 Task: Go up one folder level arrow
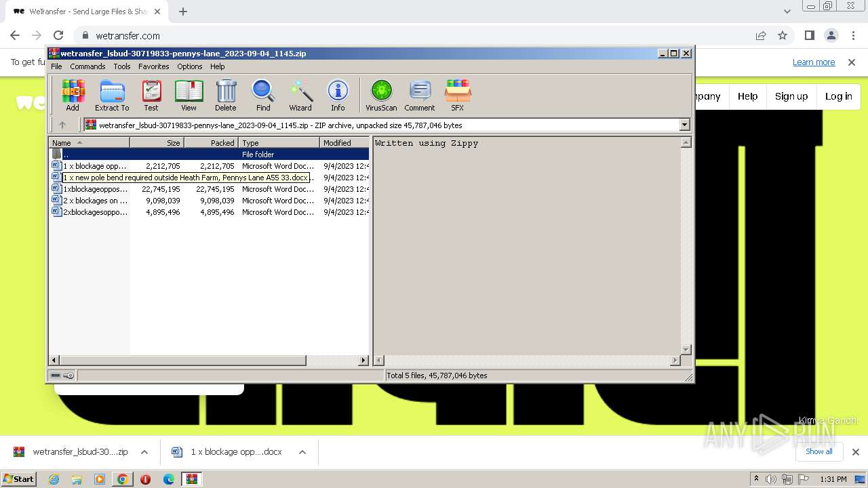pyautogui.click(x=62, y=125)
